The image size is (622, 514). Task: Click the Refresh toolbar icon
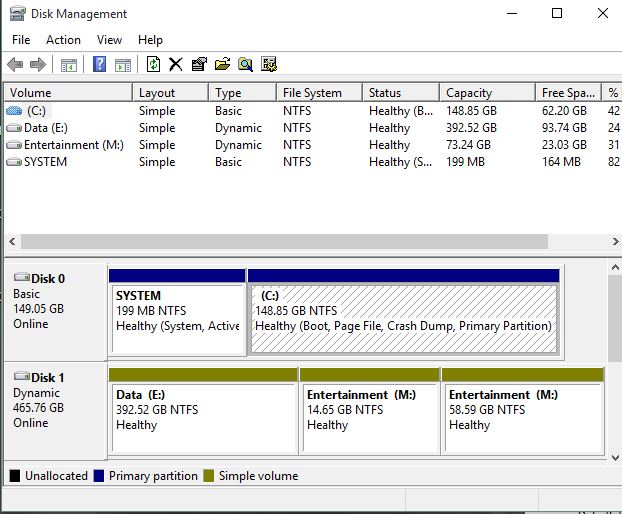[x=153, y=64]
